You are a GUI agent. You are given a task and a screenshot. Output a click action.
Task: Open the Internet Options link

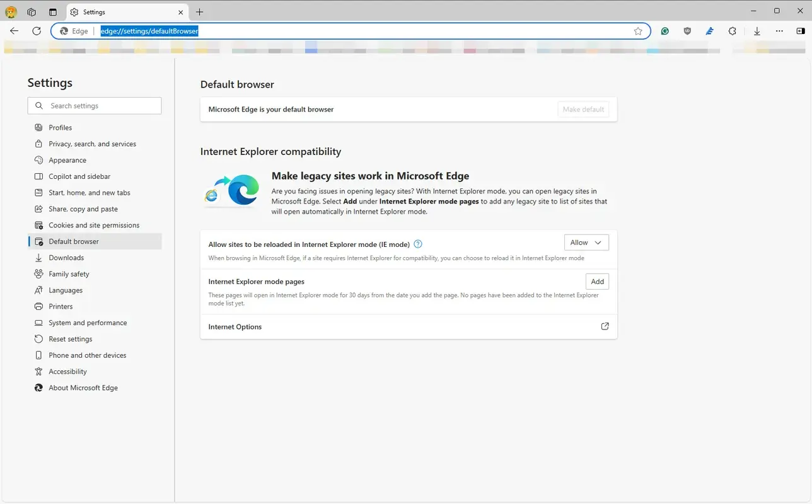(x=605, y=326)
